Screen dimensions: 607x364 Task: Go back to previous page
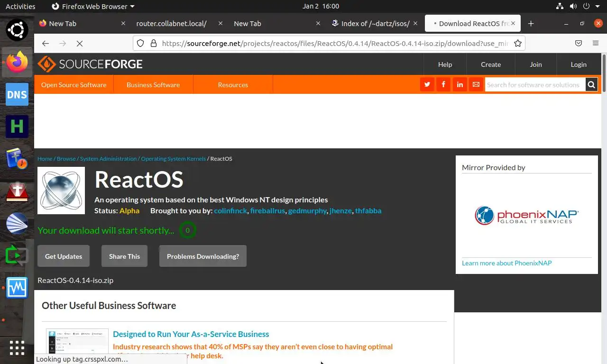click(46, 43)
